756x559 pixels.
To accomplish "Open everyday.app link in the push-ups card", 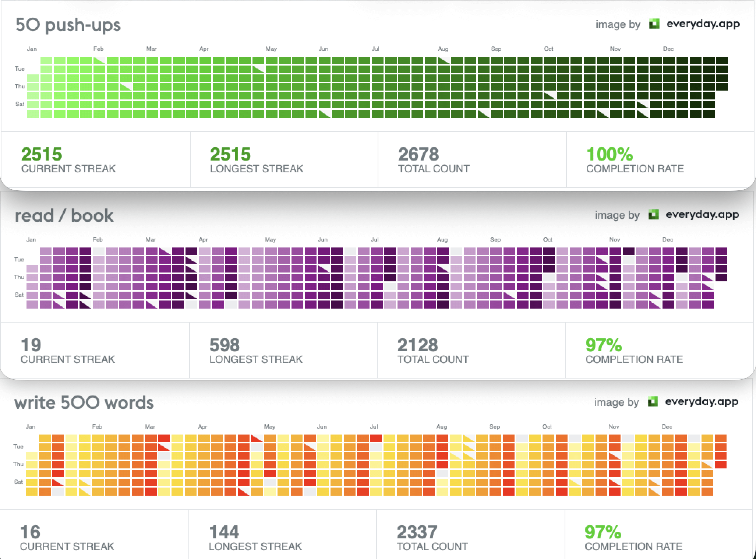I will coord(703,24).
